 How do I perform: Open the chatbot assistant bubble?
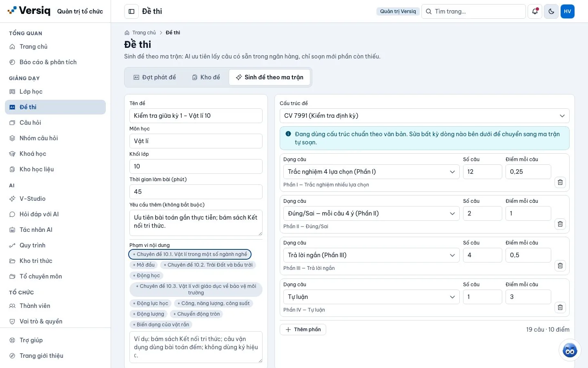(570, 350)
